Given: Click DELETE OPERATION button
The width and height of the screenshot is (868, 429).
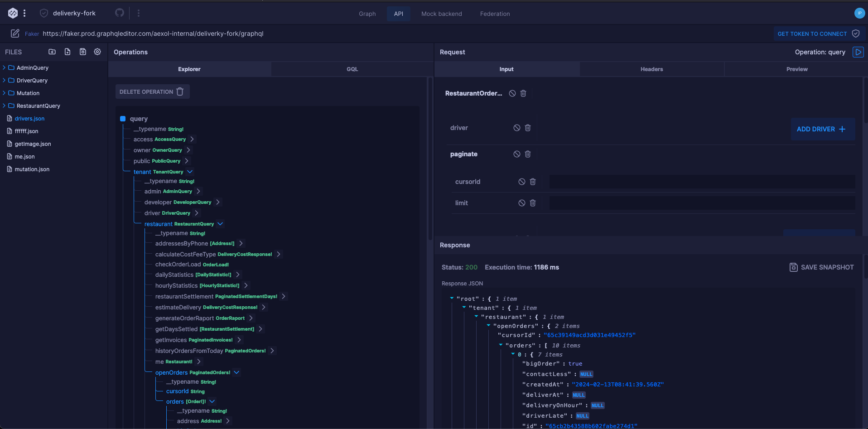Looking at the screenshot, I should (152, 92).
